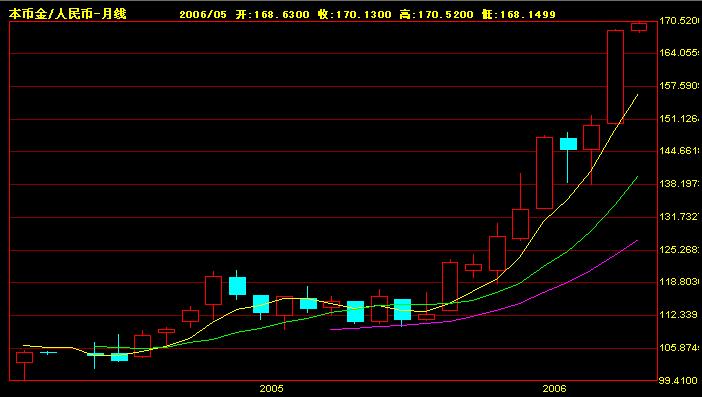Click the 2006 year label on time axis

click(x=554, y=388)
